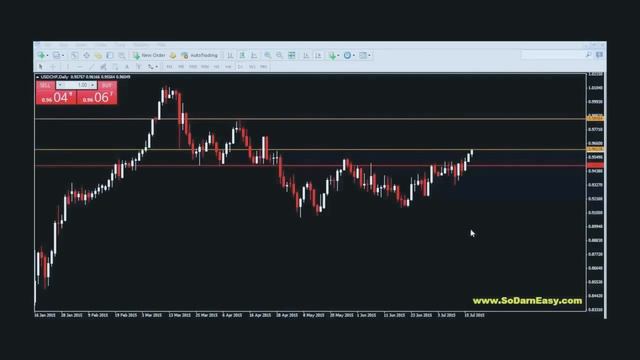Show the Market Watch window
The height and width of the screenshot is (360, 640).
coord(74,55)
